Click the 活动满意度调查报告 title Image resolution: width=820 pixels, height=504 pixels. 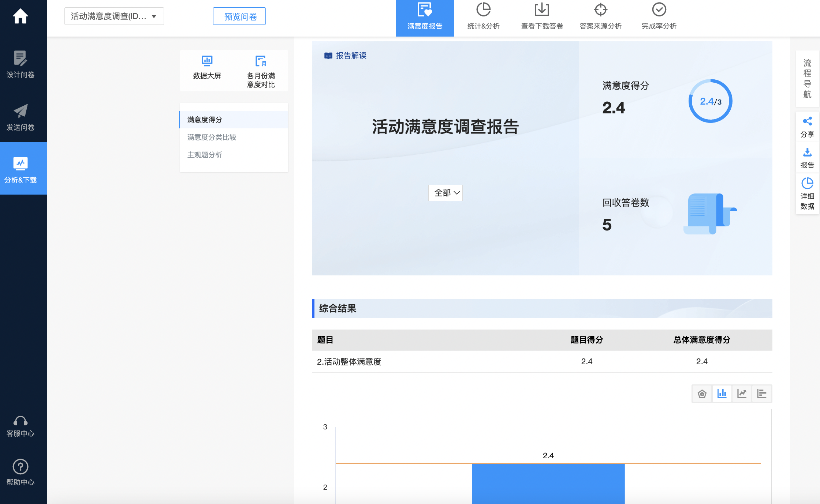(445, 127)
